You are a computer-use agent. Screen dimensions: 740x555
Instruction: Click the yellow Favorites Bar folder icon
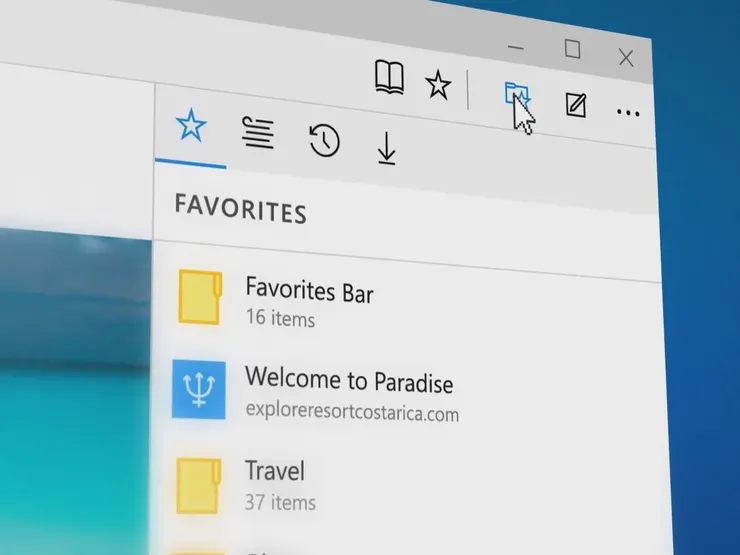(x=200, y=297)
